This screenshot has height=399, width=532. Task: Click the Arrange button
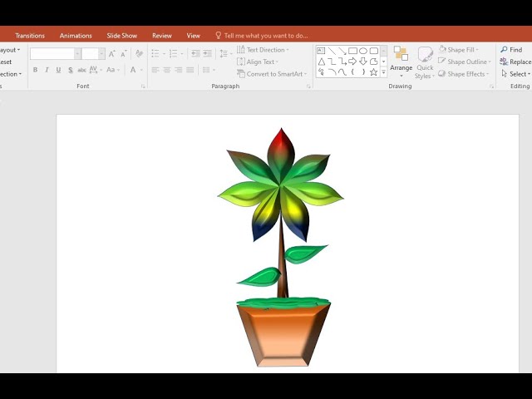(x=401, y=62)
